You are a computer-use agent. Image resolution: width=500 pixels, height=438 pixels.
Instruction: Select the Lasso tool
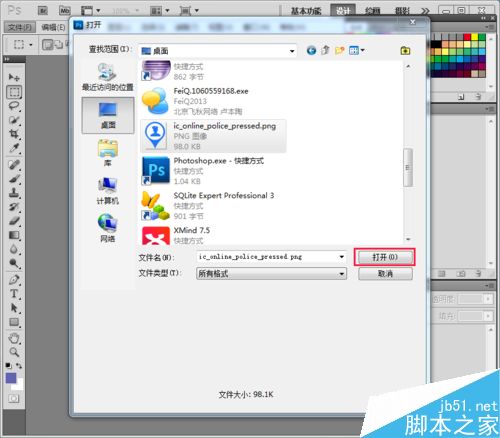point(14,106)
